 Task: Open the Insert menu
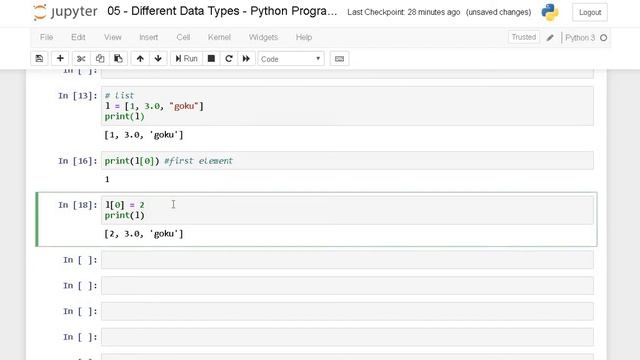pos(149,37)
